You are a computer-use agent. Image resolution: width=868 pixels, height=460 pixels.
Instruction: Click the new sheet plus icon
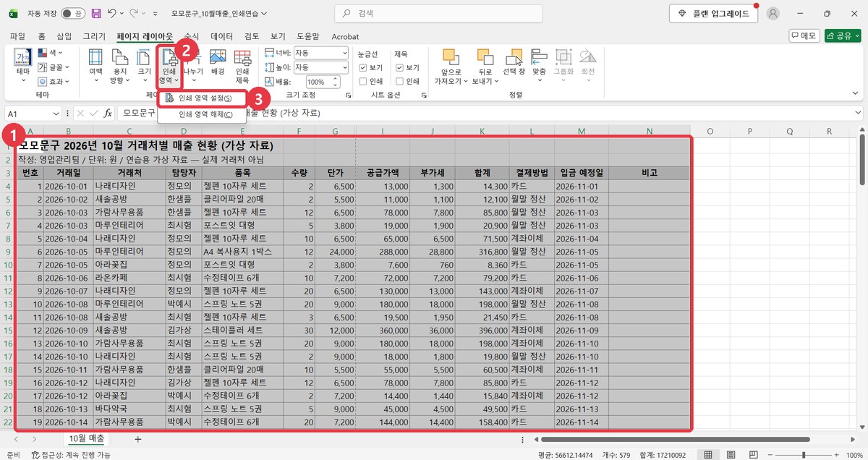point(137,439)
